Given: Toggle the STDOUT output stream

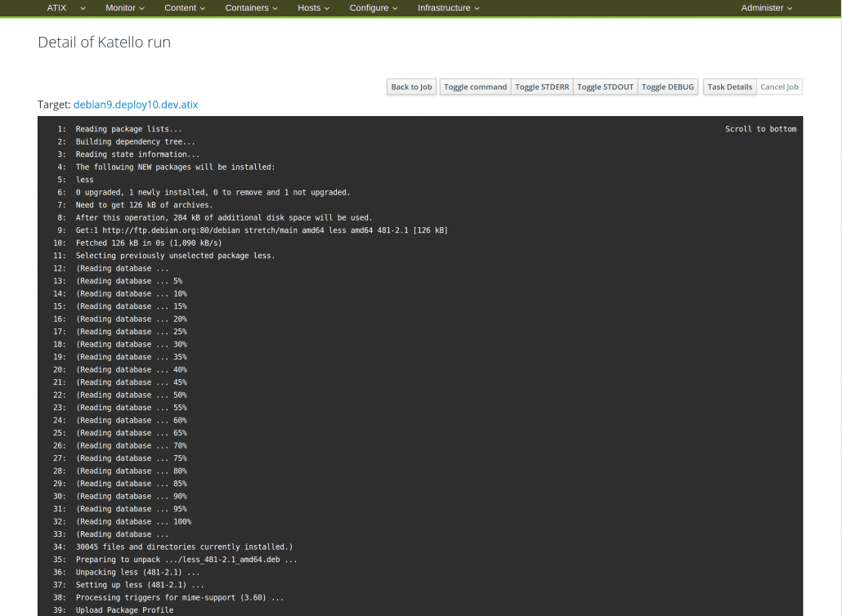Looking at the screenshot, I should (605, 87).
